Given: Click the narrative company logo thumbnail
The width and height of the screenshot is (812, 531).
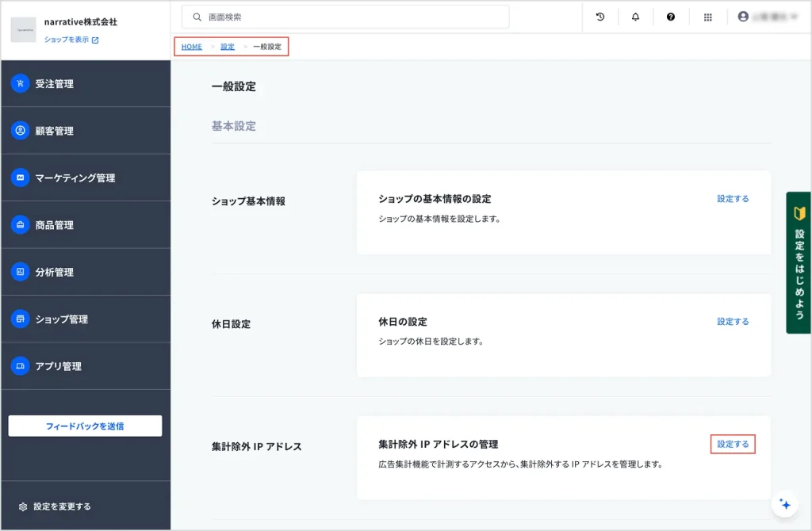Looking at the screenshot, I should point(23,29).
